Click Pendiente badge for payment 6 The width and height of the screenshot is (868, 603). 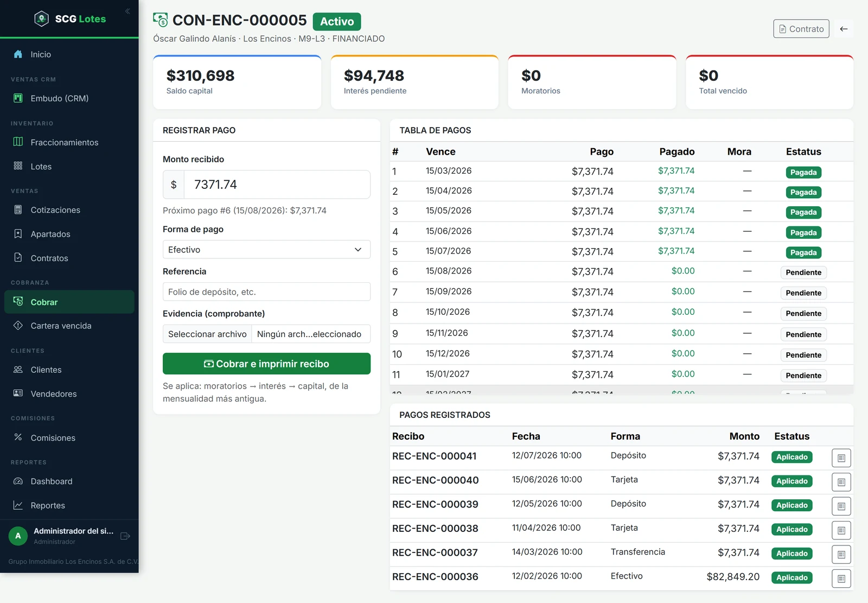[x=803, y=272]
